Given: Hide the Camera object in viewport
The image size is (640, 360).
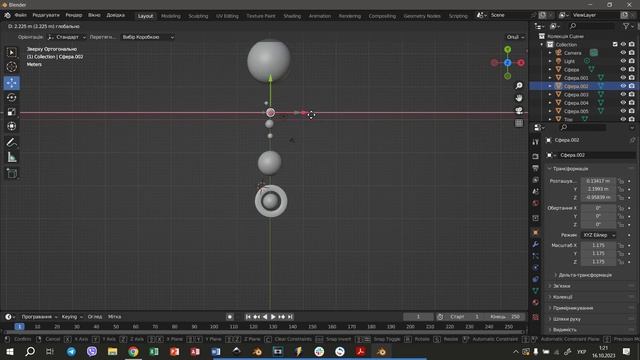Looking at the screenshot, I should coord(623,53).
